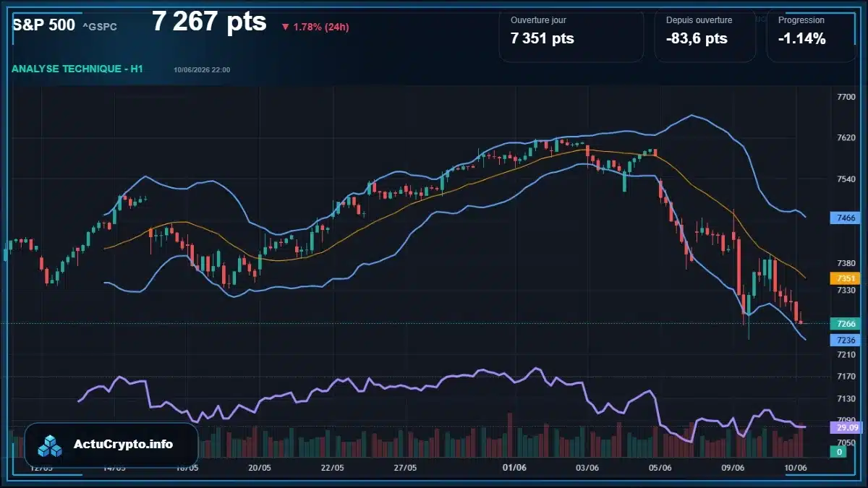Screen dimensions: 868x488
Task: Click the 09/06 date axis label
Action: tap(733, 468)
